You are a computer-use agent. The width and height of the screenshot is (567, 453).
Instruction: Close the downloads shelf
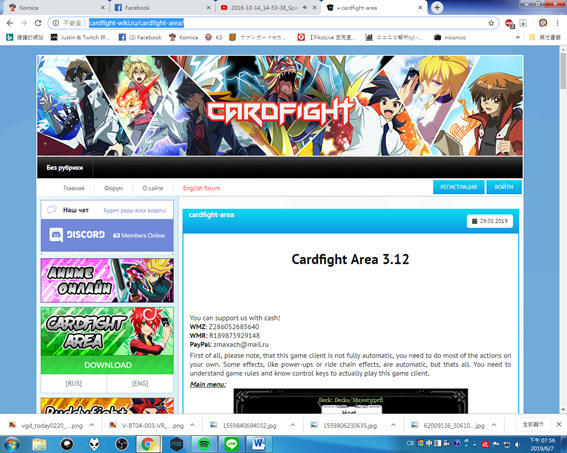click(559, 424)
